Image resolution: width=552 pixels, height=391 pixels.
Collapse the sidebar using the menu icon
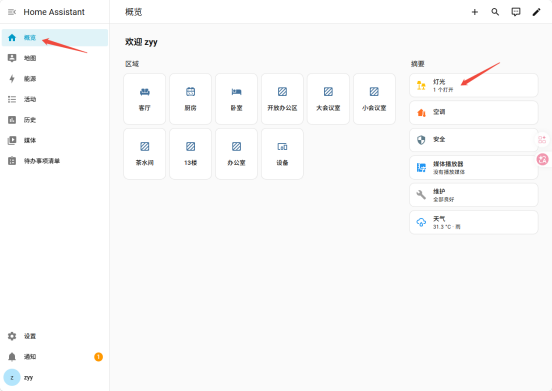coord(12,12)
